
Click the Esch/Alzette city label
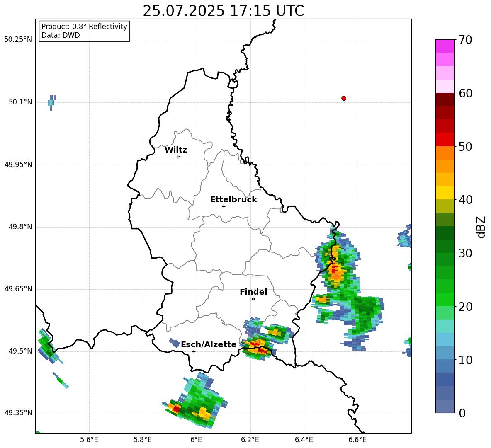coord(209,345)
